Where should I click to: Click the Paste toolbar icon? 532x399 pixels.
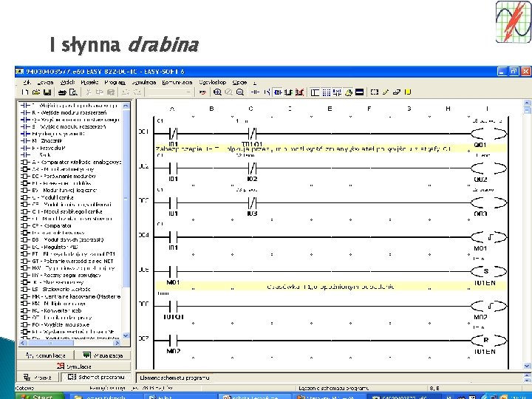click(x=111, y=92)
